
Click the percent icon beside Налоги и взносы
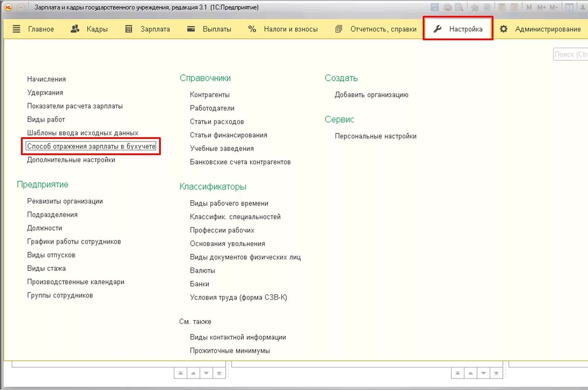252,29
